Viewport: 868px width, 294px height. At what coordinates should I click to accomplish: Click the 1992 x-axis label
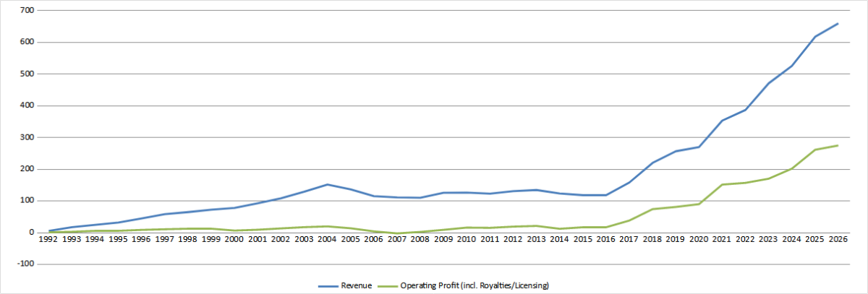(x=50, y=241)
